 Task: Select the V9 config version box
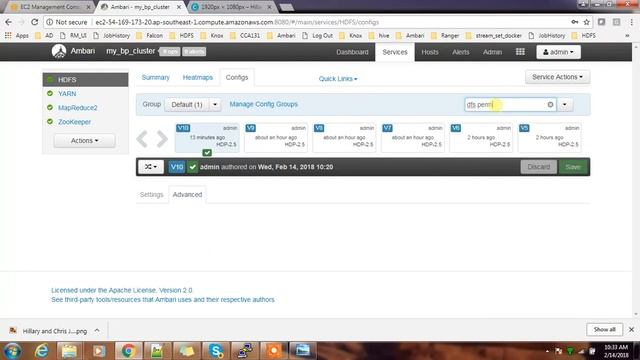[276, 138]
